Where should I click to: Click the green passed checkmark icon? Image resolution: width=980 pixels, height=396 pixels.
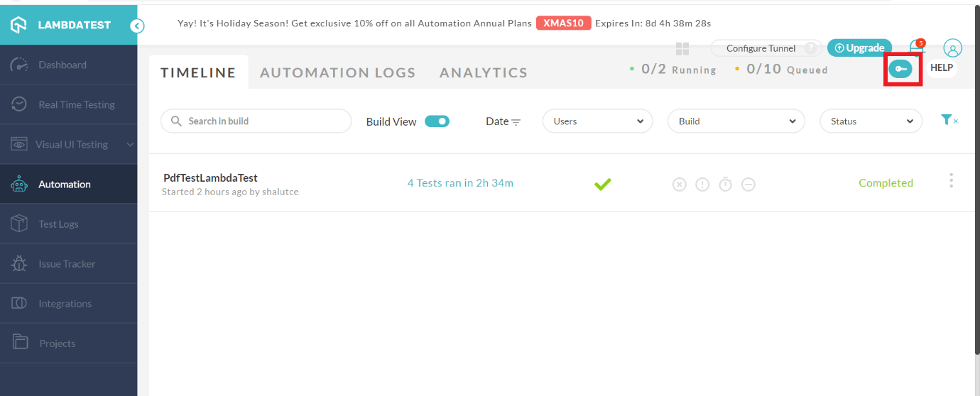(x=603, y=184)
